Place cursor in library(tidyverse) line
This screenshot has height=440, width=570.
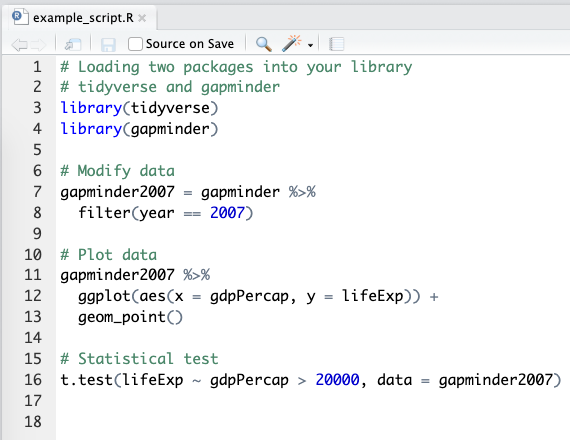139,108
